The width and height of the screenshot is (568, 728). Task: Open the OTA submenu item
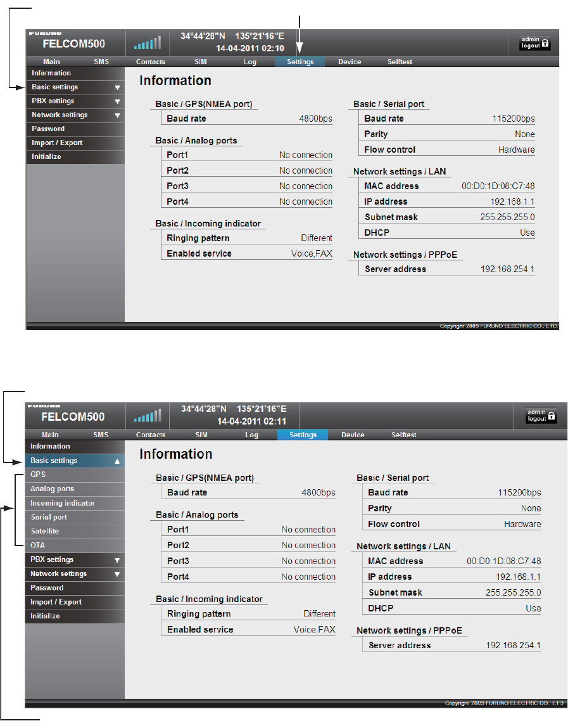[75, 546]
